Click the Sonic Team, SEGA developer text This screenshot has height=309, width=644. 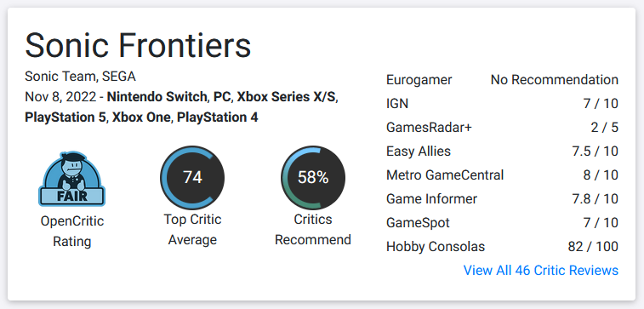click(80, 77)
